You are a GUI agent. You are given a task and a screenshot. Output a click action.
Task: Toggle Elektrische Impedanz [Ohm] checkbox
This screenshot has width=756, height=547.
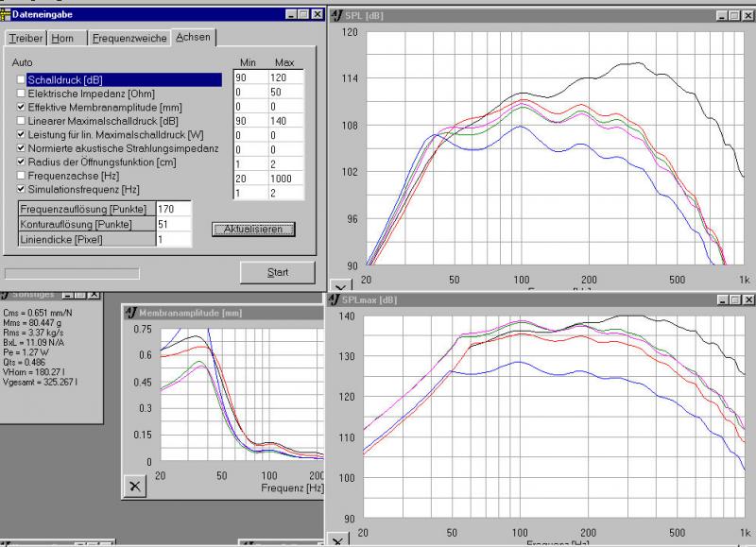point(21,94)
